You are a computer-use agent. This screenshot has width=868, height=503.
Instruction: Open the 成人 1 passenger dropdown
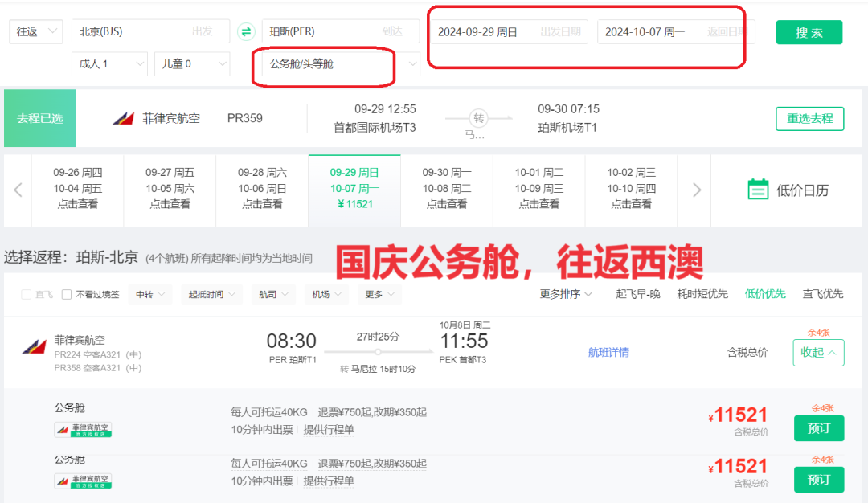(109, 63)
